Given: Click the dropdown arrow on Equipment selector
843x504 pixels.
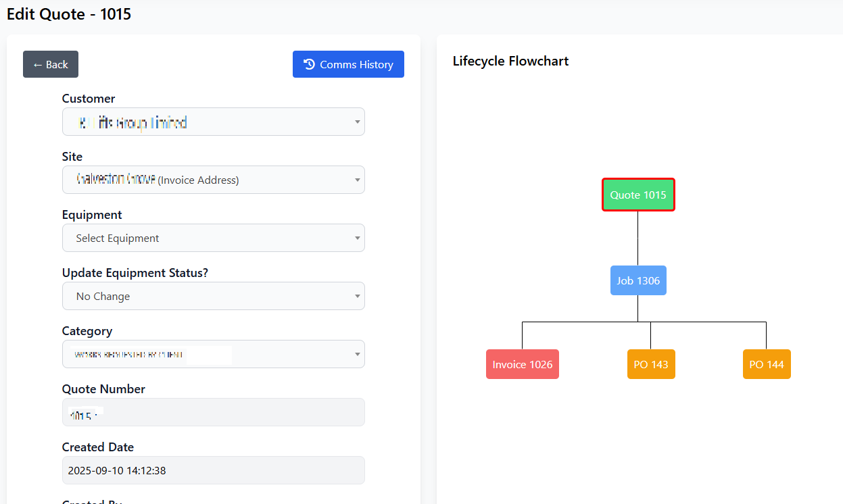Looking at the screenshot, I should click(x=357, y=238).
